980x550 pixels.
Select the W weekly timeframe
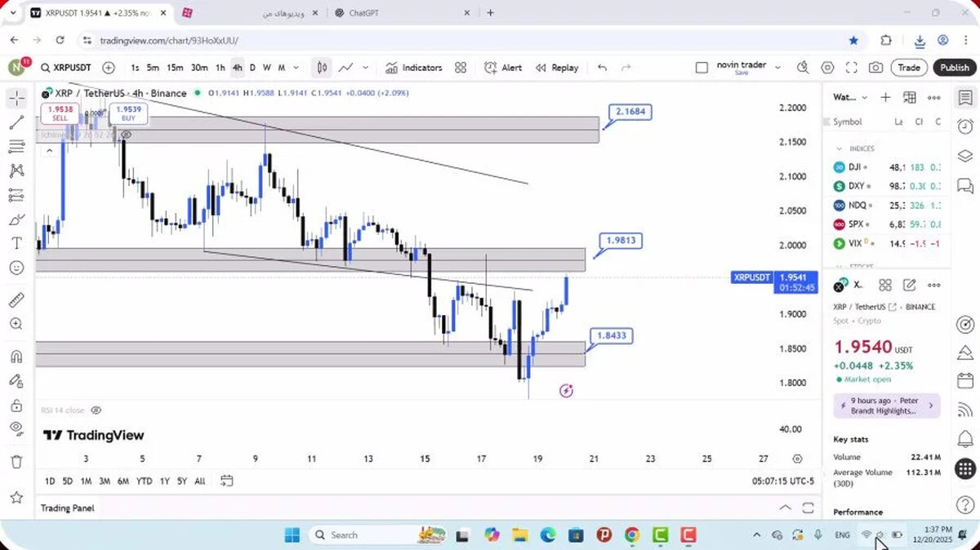click(266, 68)
